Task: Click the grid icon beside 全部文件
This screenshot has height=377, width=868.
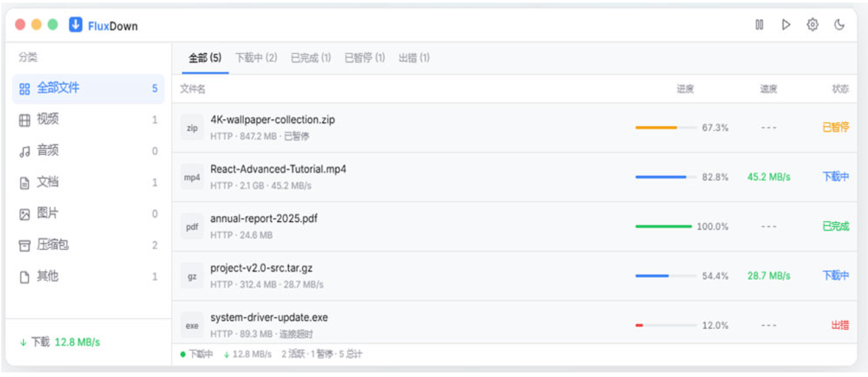Action: 24,89
